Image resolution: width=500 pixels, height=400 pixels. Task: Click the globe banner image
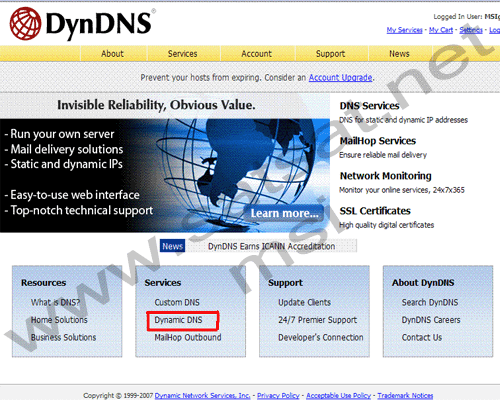tap(165, 175)
